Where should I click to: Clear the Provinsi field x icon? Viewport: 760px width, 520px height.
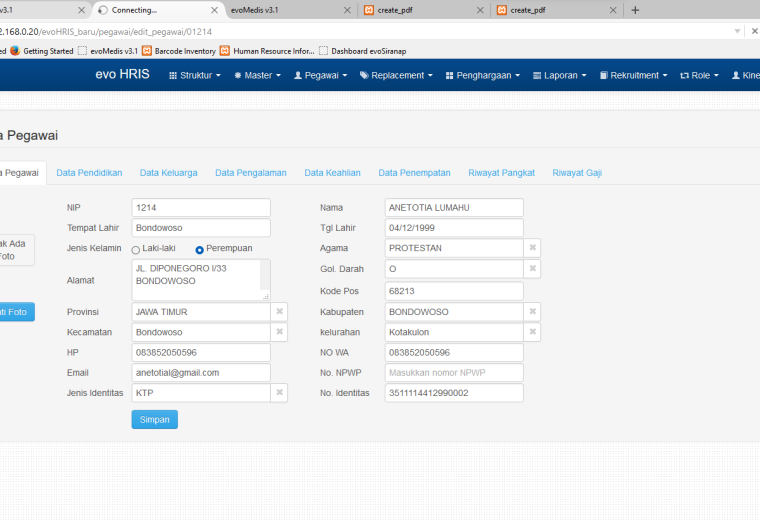279,312
